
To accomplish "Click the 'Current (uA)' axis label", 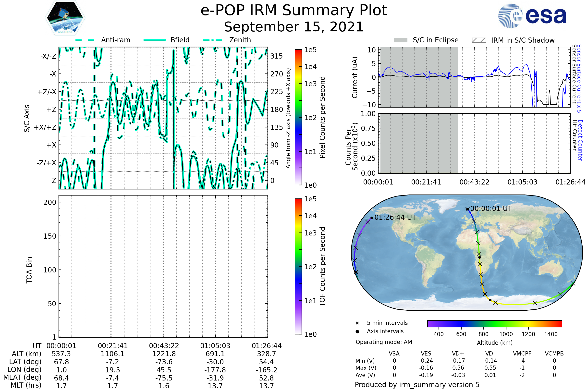I will (x=355, y=77).
